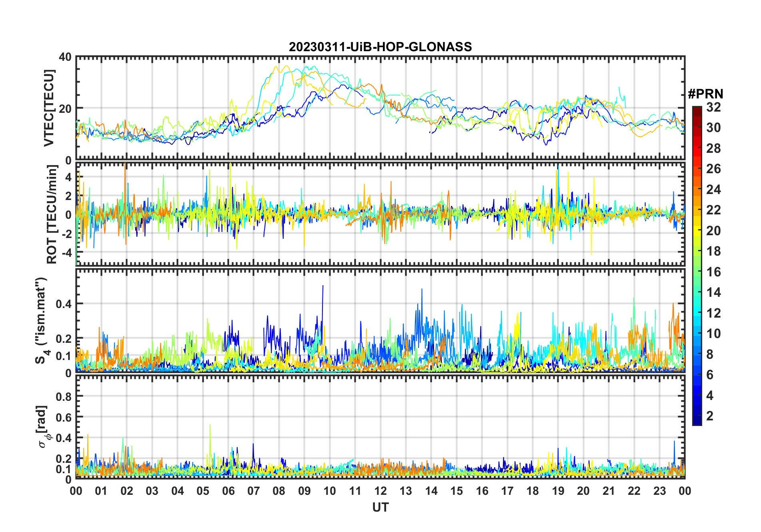Click the S4 ("ism.mat") axis label
Screen dimensions: 761x532
[42, 320]
